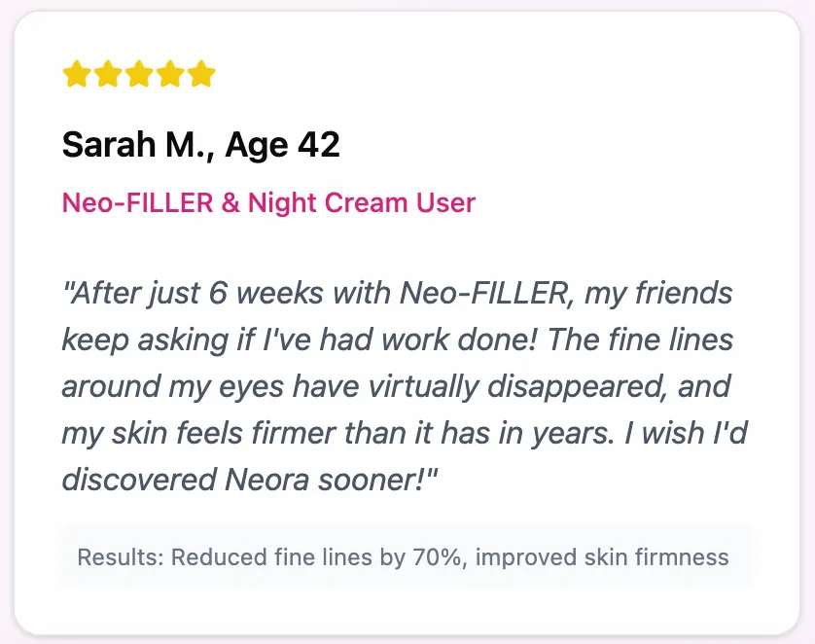
Task: Click the first gold rating star
Action: tap(76, 74)
